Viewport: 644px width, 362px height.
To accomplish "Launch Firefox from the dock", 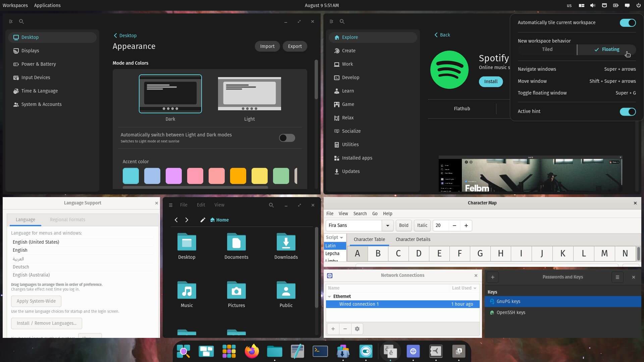I will (252, 351).
